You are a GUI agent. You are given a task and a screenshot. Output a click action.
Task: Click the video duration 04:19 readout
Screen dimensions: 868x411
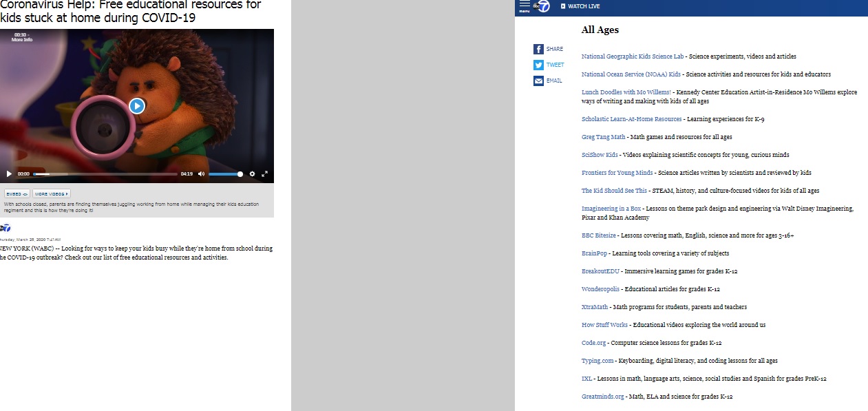(x=187, y=174)
